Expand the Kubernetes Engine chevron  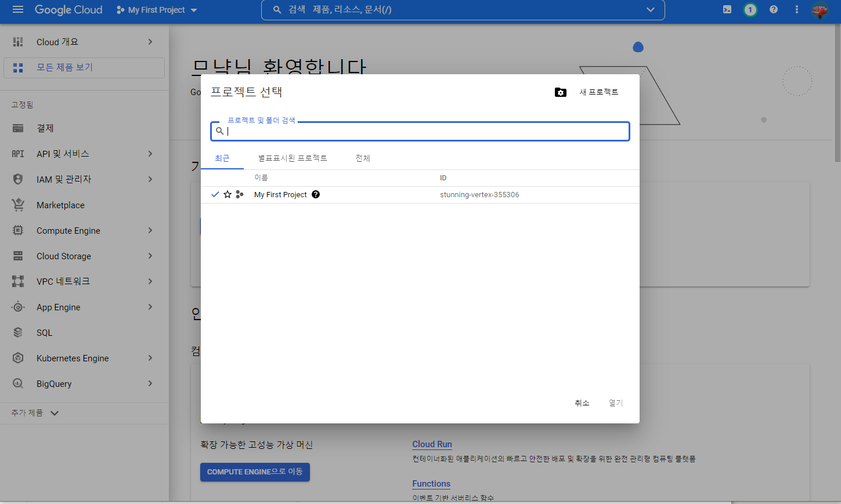click(150, 358)
